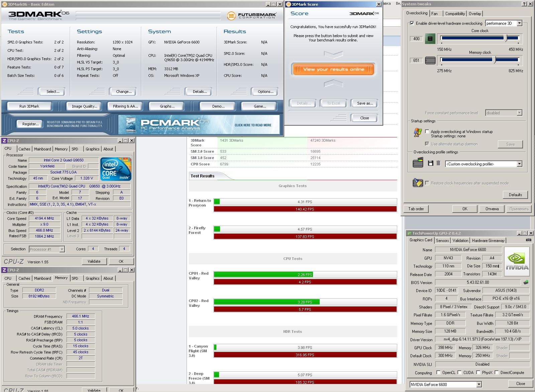Click Register... in 3DMark06
This screenshot has width=535, height=392.
tap(30, 124)
